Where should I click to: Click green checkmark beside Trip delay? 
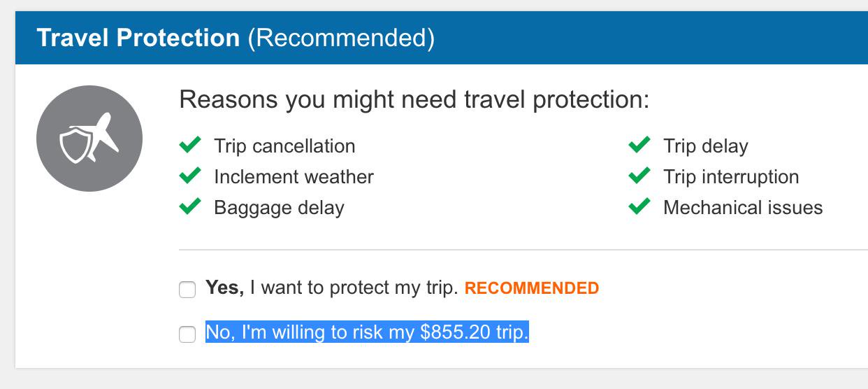(639, 146)
